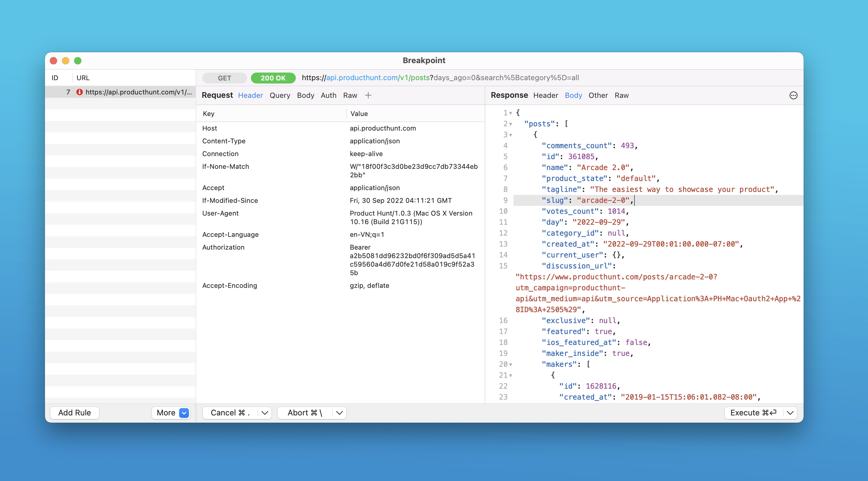Execute the intercepted request
This screenshot has height=481, width=868.
[x=754, y=413]
